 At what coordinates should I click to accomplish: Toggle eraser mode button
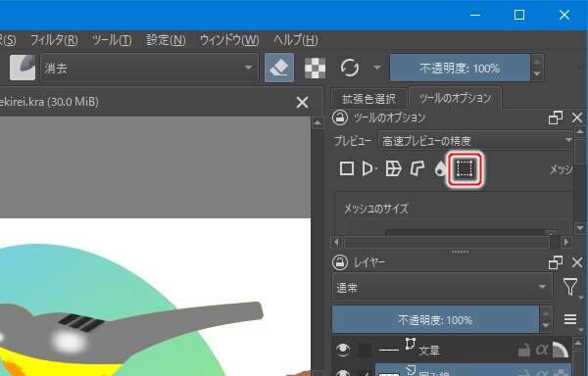[279, 68]
